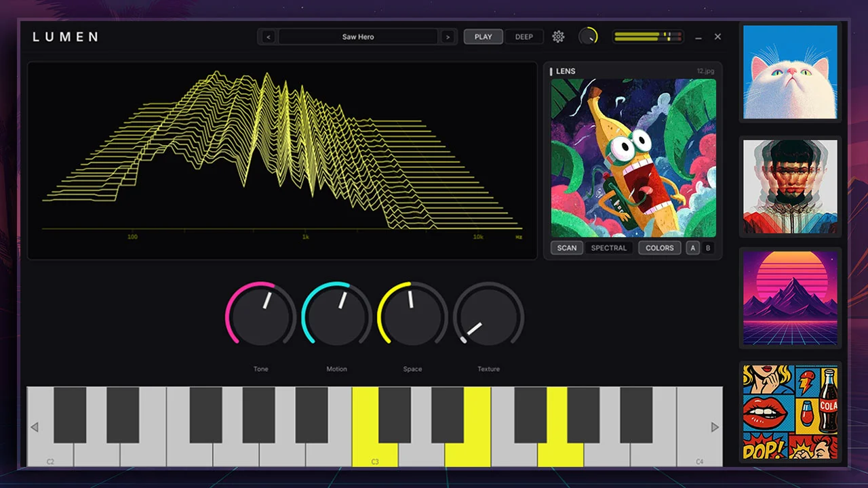Image resolution: width=868 pixels, height=488 pixels.
Task: Click the yellow master volume knob
Action: tap(589, 37)
